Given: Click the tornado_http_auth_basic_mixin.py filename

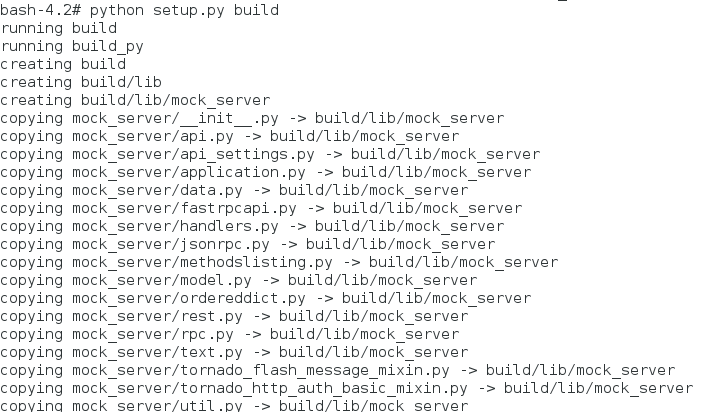Looking at the screenshot, I should point(325,388).
